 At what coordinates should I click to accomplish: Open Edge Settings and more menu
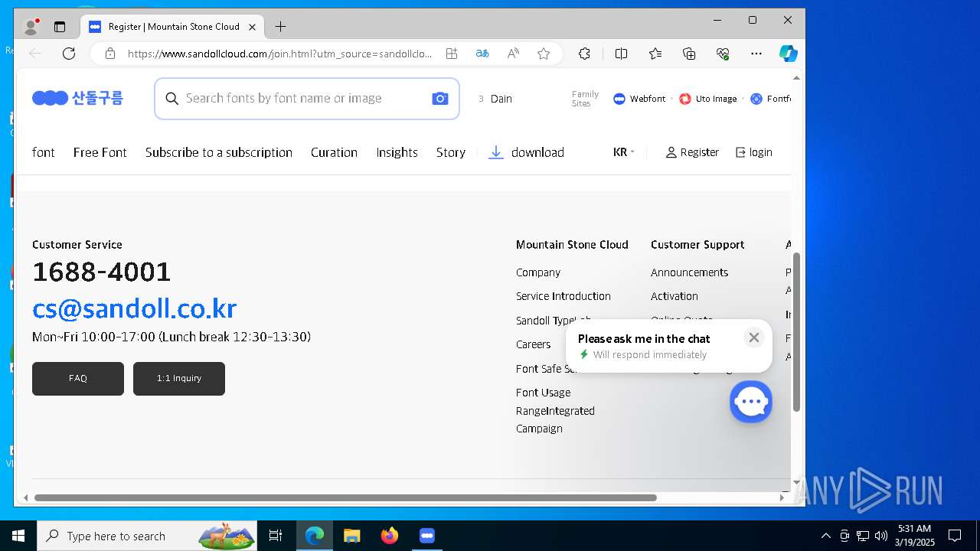756,54
